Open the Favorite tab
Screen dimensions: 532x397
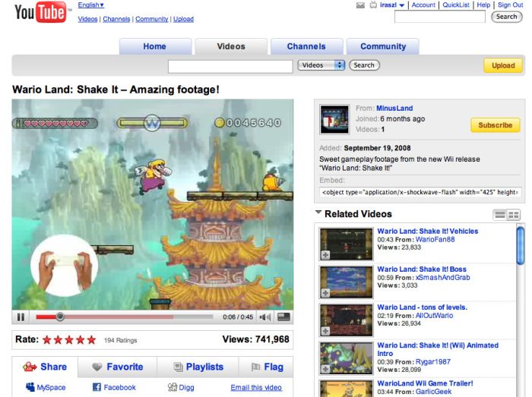[x=117, y=367]
